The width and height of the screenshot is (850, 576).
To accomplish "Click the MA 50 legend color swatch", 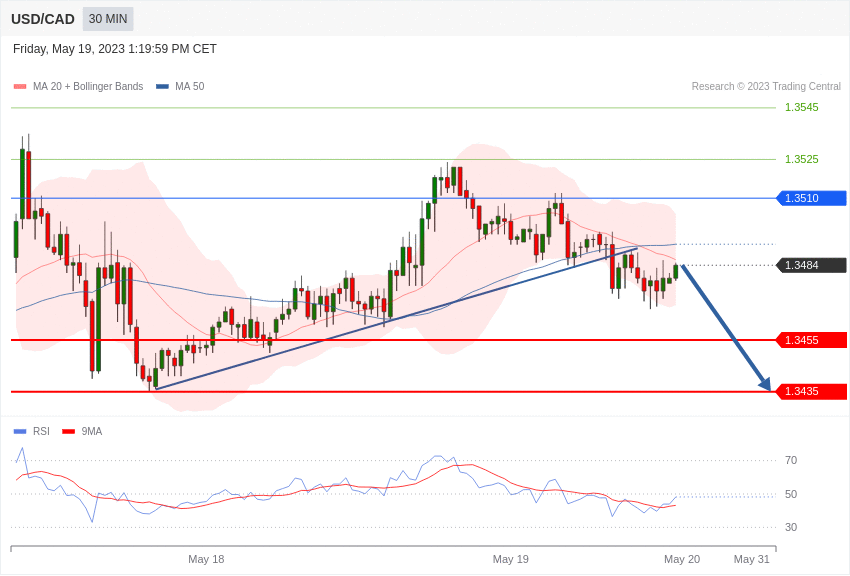I will click(x=162, y=87).
